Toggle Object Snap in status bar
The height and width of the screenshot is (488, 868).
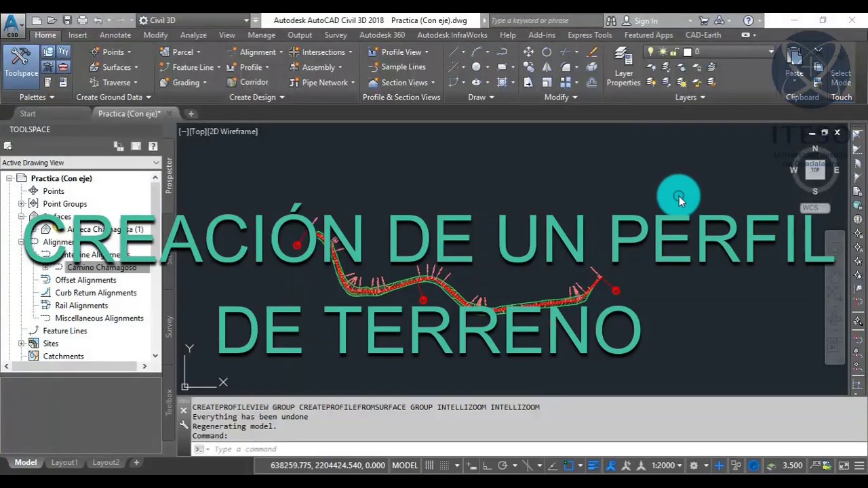click(570, 466)
